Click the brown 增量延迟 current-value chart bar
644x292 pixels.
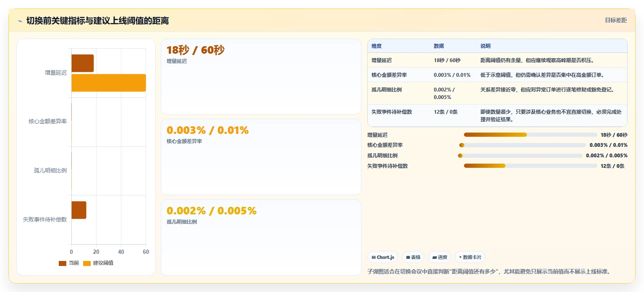pyautogui.click(x=82, y=63)
